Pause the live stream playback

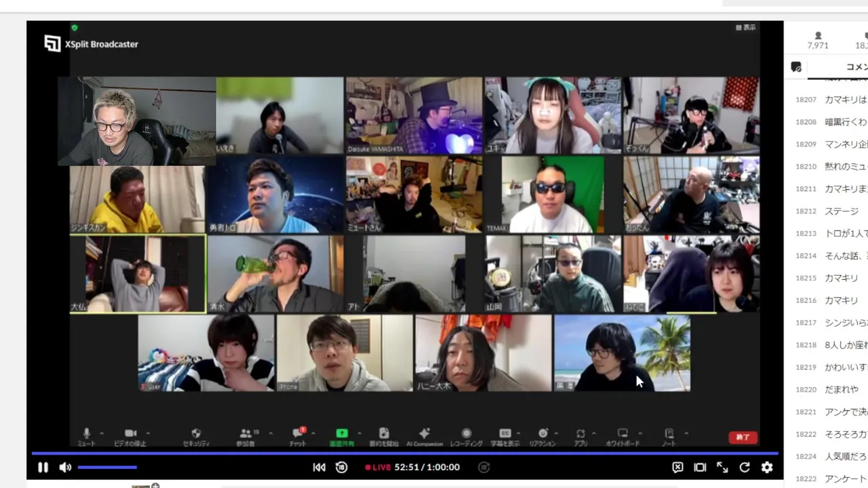(x=43, y=467)
